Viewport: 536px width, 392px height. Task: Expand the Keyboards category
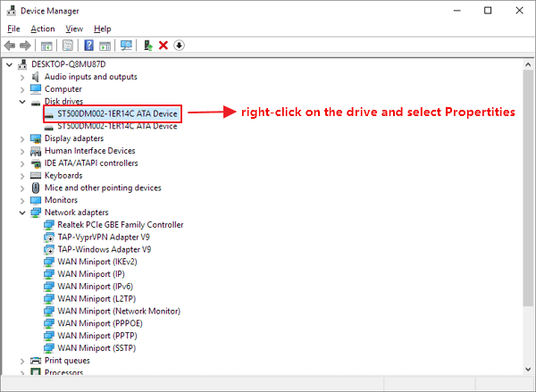coord(22,176)
